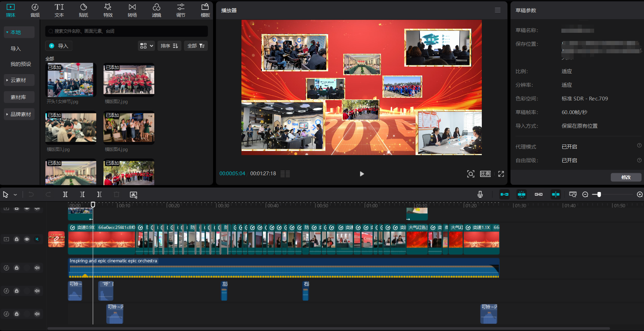Click the preview zoom focus icon
This screenshot has width=644, height=331.
(471, 174)
